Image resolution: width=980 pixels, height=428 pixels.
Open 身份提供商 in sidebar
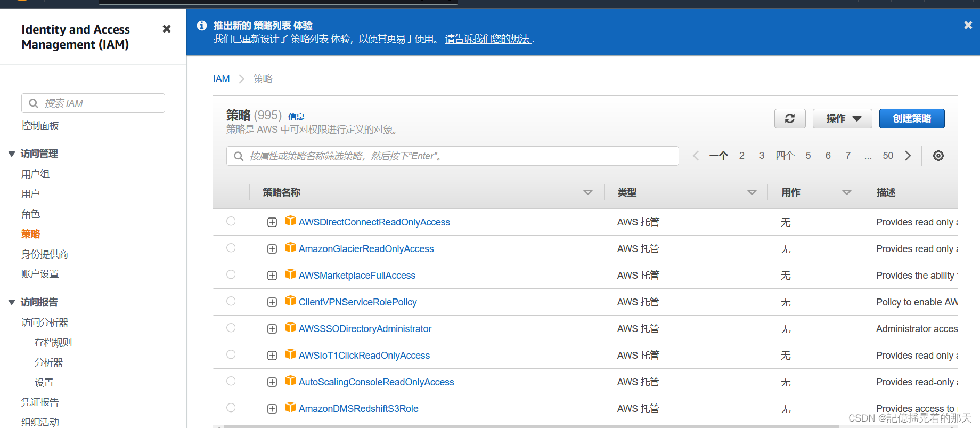tap(45, 254)
